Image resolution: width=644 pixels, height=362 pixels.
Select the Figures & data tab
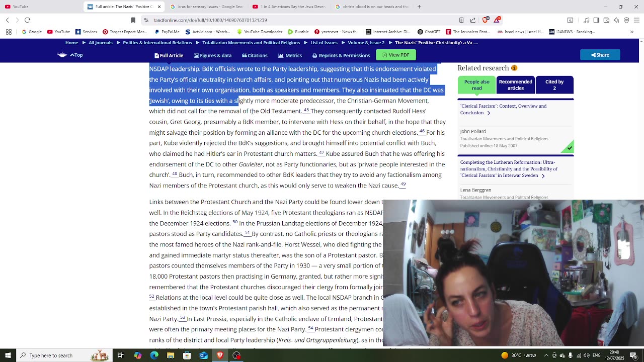point(212,55)
